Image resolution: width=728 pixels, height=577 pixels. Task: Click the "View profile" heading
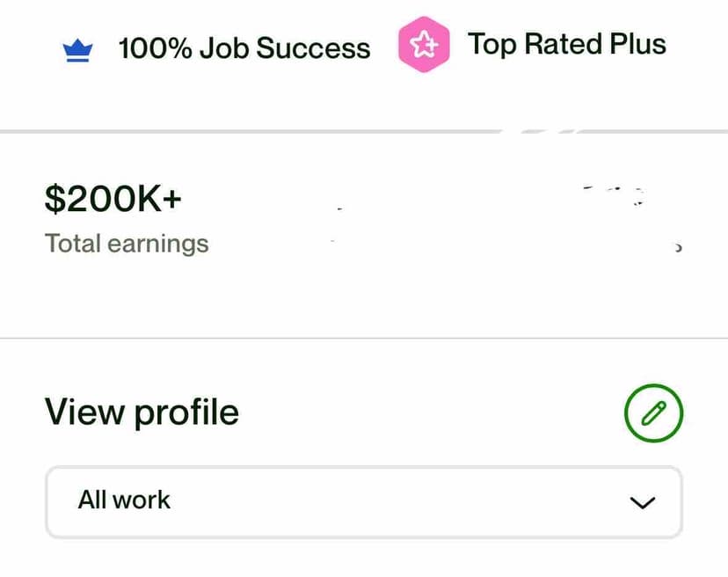tap(142, 412)
